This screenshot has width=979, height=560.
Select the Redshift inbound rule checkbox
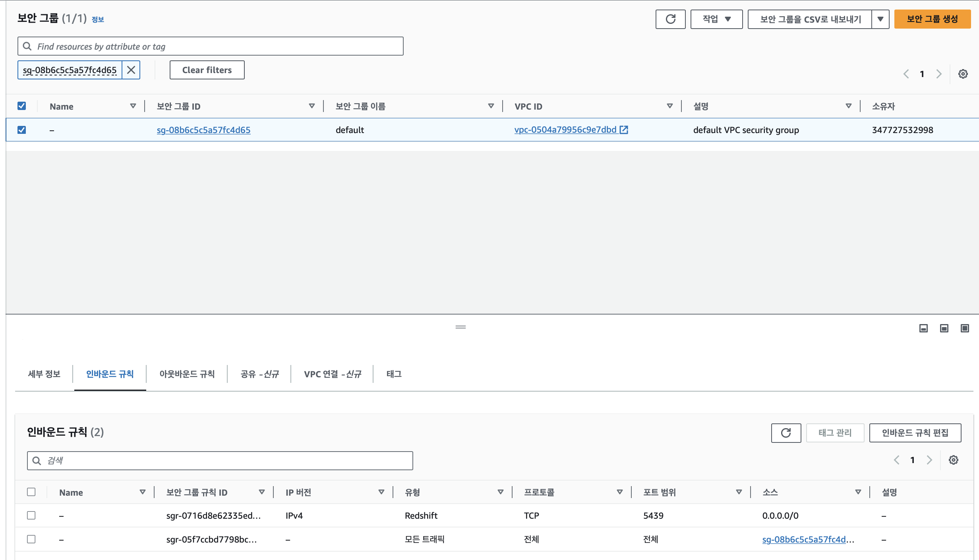31,515
